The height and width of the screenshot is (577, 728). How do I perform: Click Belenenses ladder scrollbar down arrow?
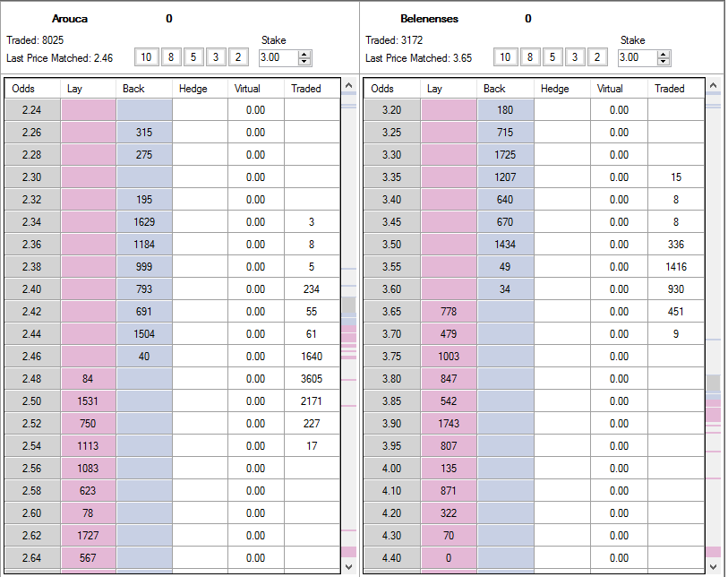pyautogui.click(x=713, y=567)
